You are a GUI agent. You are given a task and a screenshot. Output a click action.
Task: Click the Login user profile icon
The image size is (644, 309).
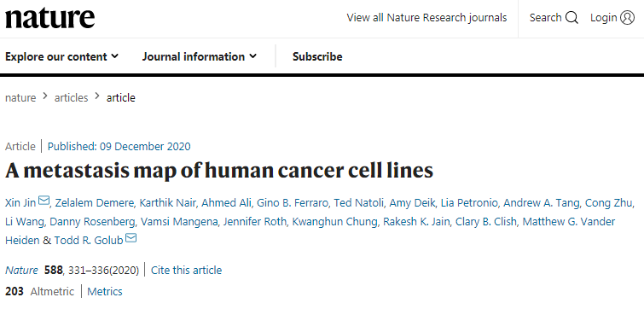[x=627, y=18]
